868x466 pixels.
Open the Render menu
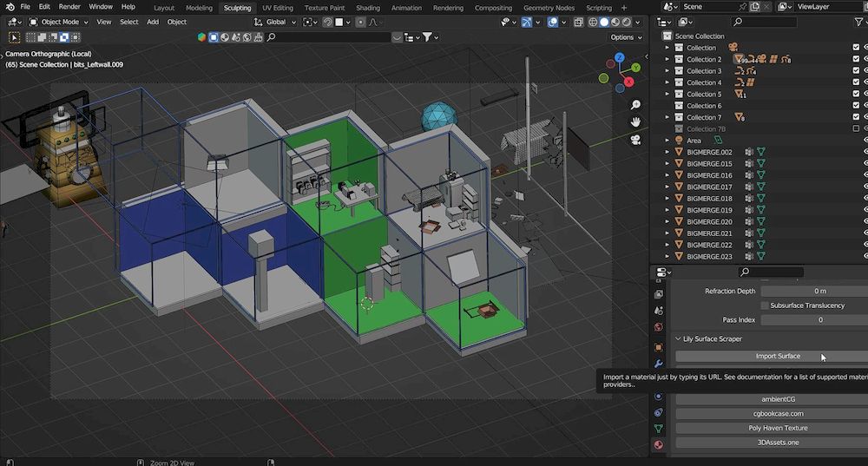(69, 7)
